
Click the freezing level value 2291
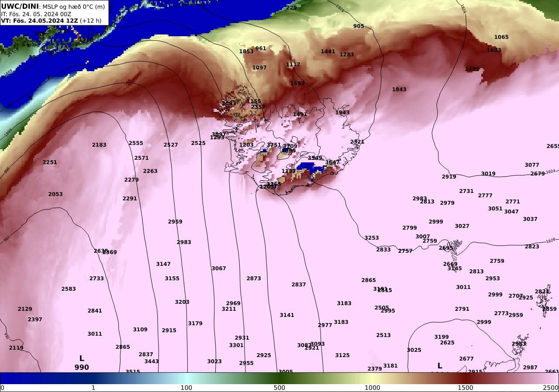click(130, 199)
